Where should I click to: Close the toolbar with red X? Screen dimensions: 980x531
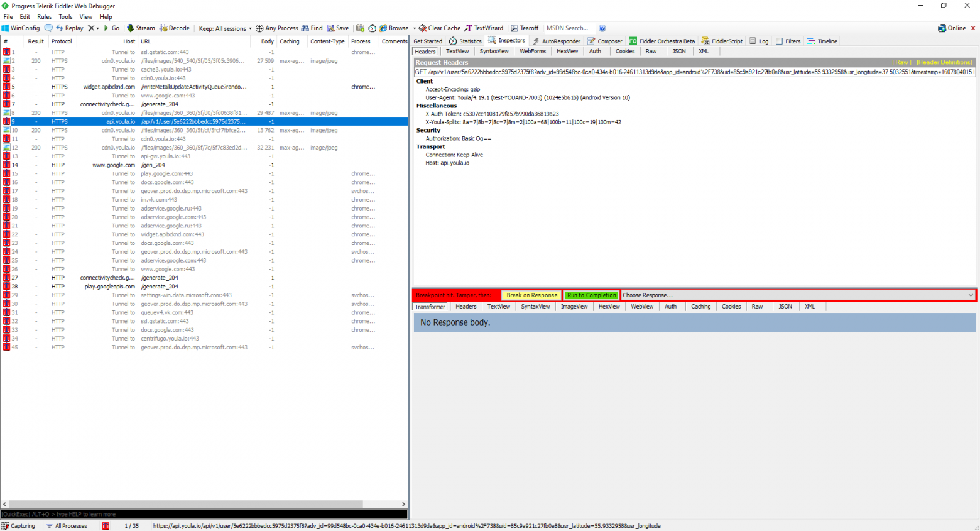[x=973, y=28]
